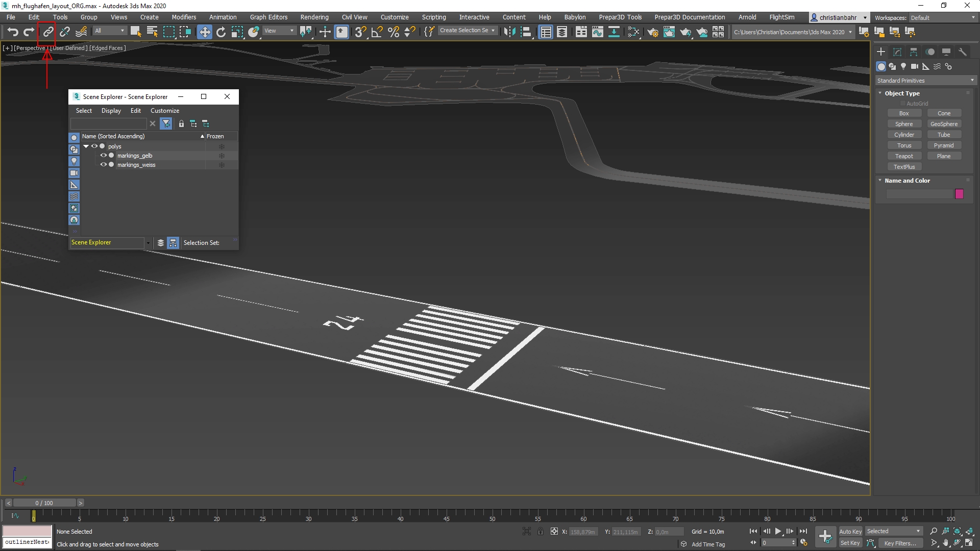Create a Teapot primitive

[x=904, y=156]
